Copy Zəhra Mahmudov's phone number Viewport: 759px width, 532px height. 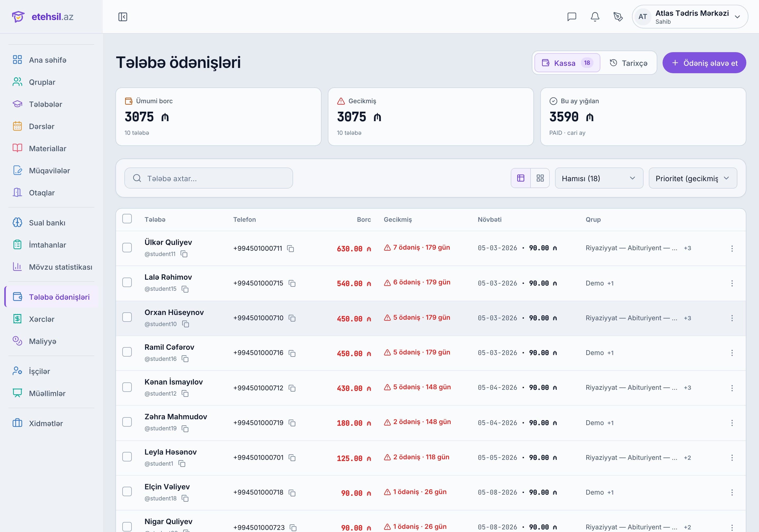pos(292,423)
